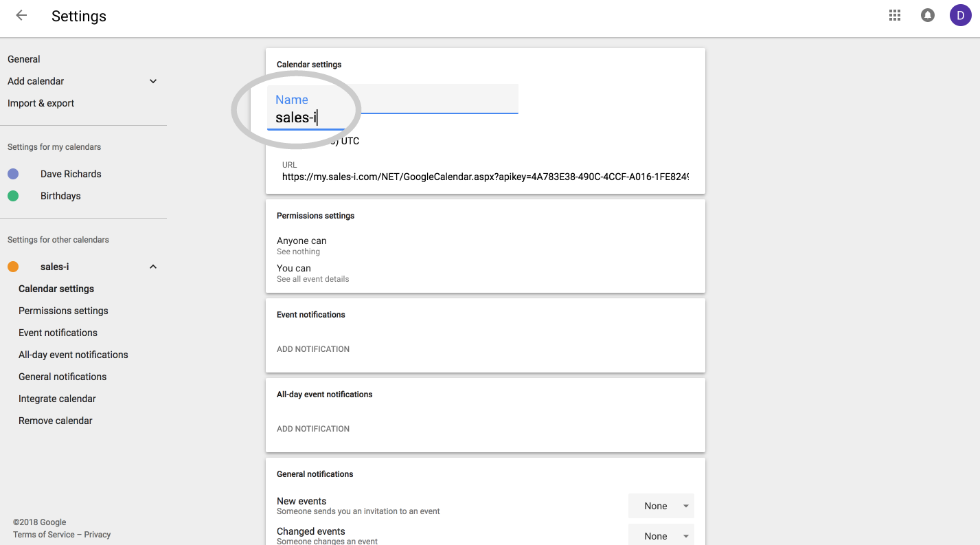The height and width of the screenshot is (545, 980).
Task: Click the sales-i orange color dot
Action: (x=13, y=267)
